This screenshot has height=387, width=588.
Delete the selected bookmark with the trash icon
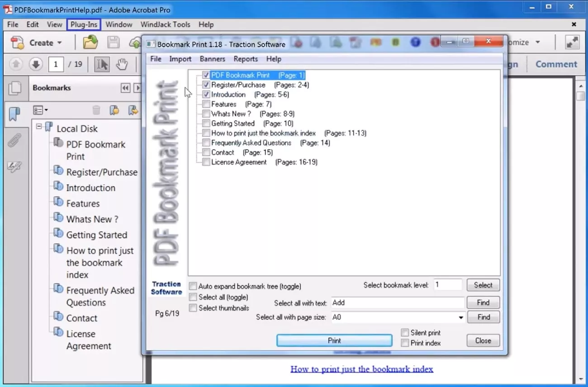tap(96, 110)
